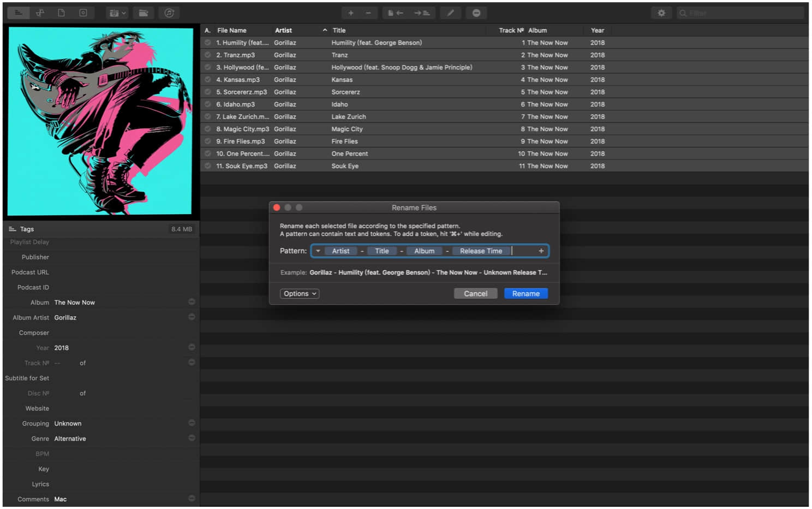Edit the Year field value 2018
Viewport: 812px width, 509px height.
coord(62,348)
